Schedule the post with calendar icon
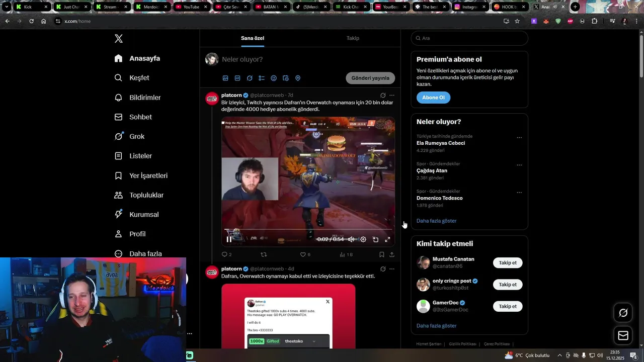644x362 pixels. pos(286,78)
